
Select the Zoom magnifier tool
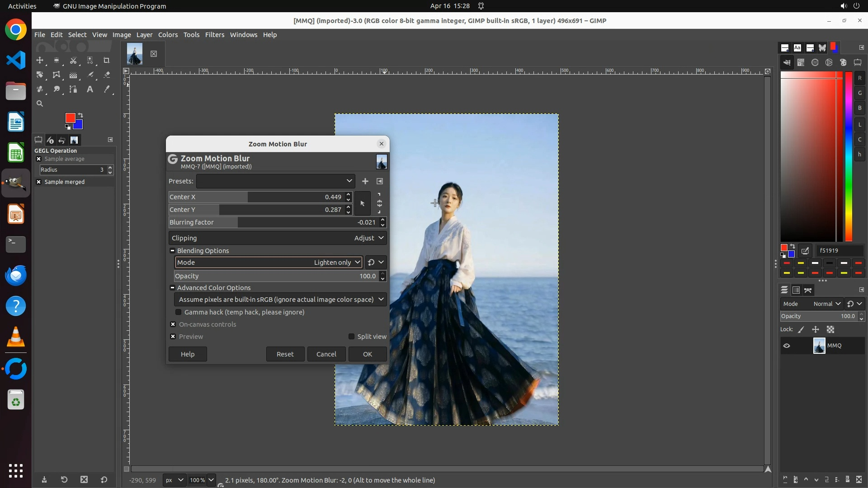[x=40, y=104]
